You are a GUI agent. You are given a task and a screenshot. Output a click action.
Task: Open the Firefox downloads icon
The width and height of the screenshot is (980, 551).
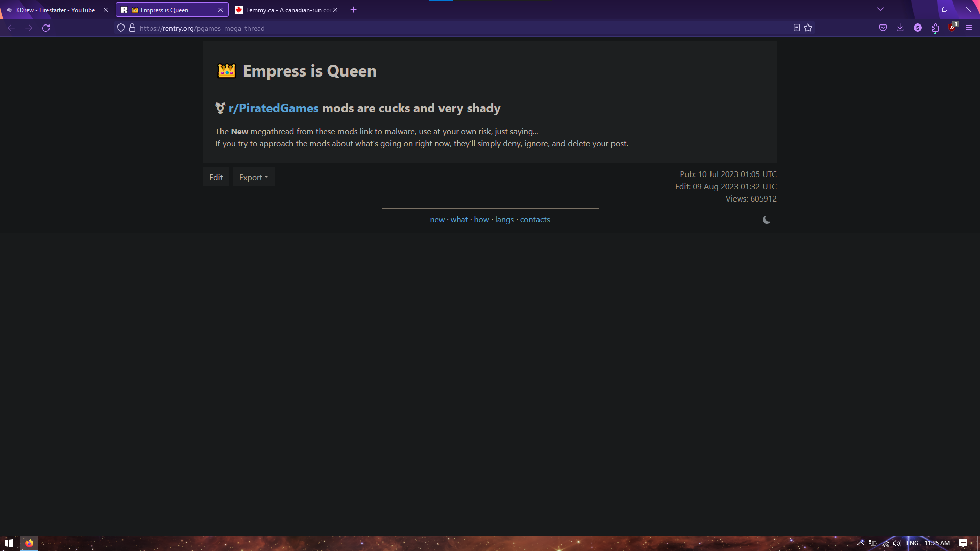click(x=900, y=28)
